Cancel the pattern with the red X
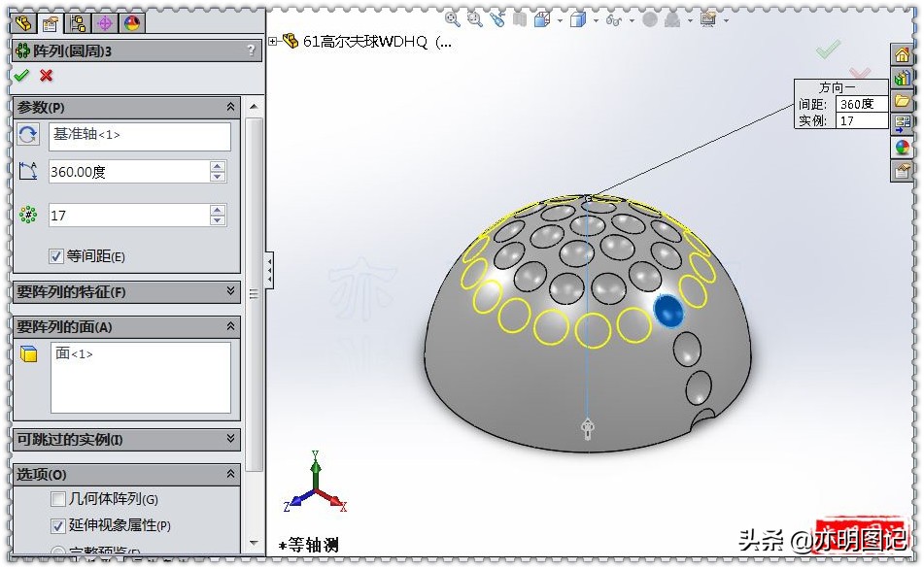This screenshot has height=569, width=924. pos(47,75)
